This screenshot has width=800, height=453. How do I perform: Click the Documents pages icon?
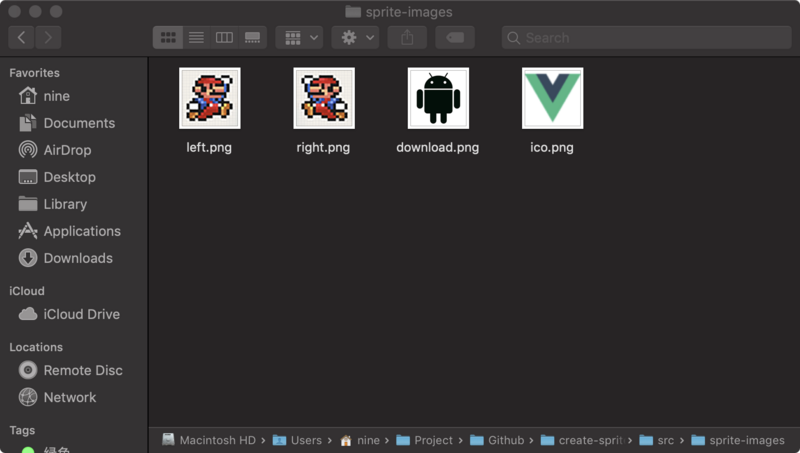coord(28,122)
